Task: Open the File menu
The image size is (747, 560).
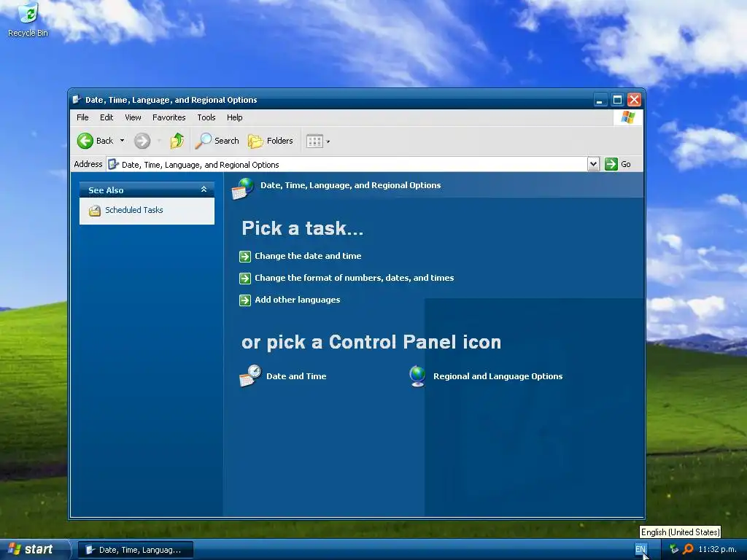Action: coord(82,117)
